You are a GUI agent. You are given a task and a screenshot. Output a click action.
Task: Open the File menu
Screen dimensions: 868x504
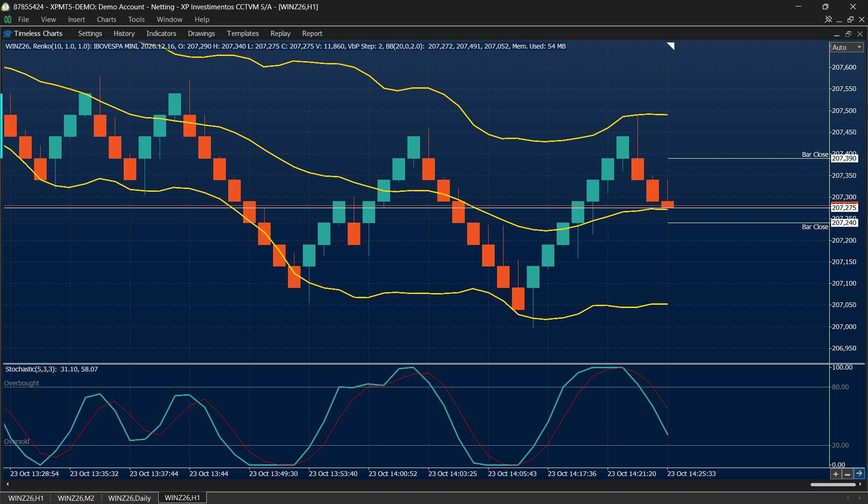click(x=23, y=19)
